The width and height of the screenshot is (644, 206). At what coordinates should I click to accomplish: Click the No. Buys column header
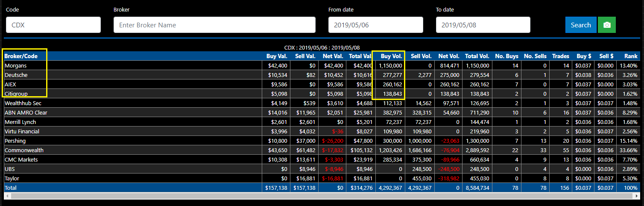[506, 56]
